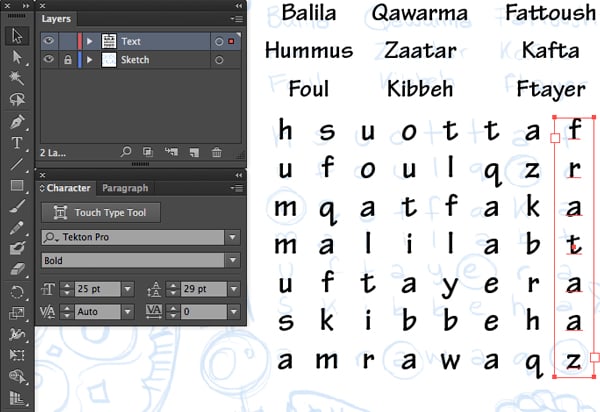Choose the Magic Wand tool
Viewport: 600px width, 412px height.
[17, 78]
